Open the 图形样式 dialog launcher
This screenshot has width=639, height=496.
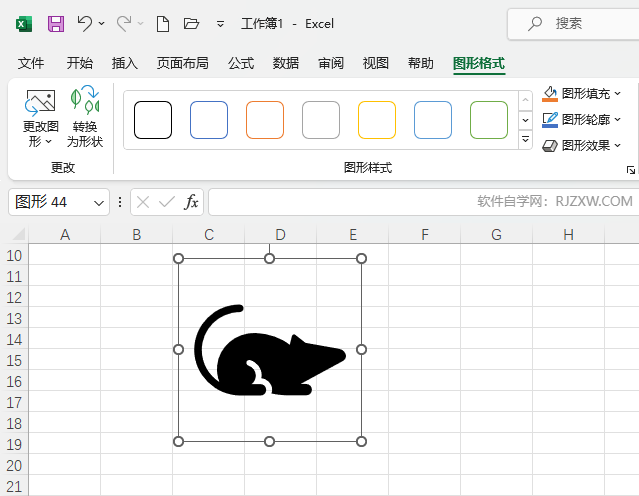point(630,170)
